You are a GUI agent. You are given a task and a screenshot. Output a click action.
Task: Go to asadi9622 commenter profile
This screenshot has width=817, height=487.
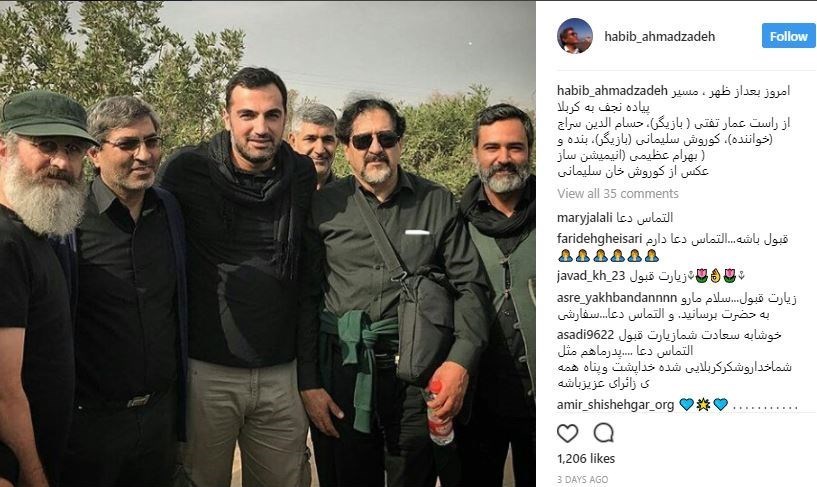pos(586,335)
